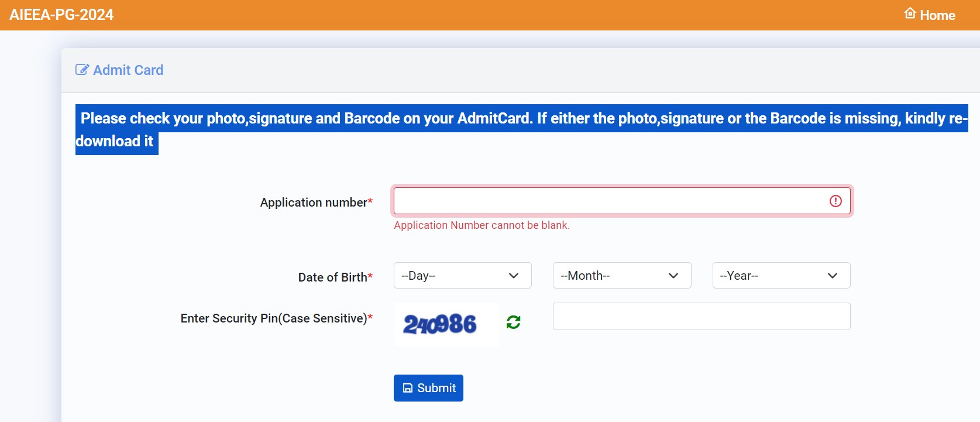Click the Month dropdown chevron arrow

pos(673,276)
